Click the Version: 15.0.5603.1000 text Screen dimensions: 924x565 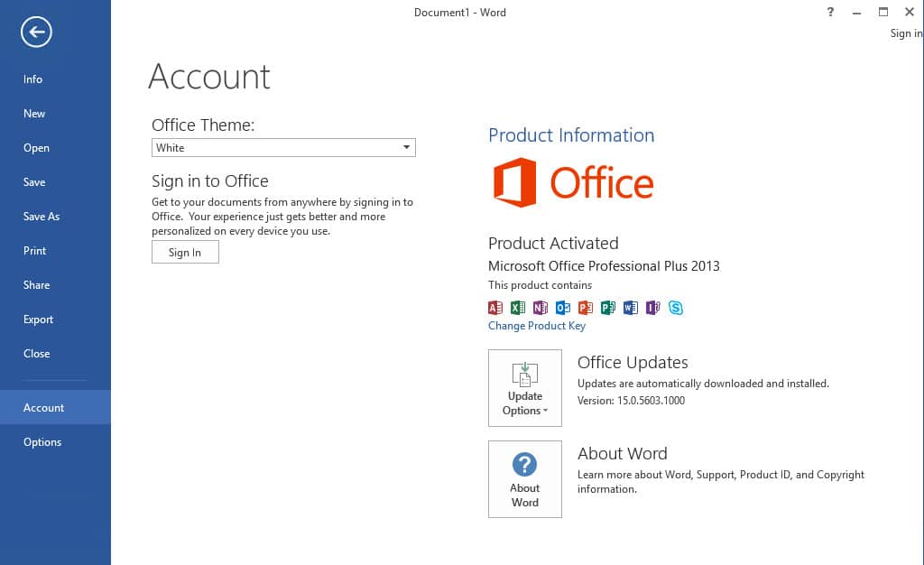click(631, 401)
